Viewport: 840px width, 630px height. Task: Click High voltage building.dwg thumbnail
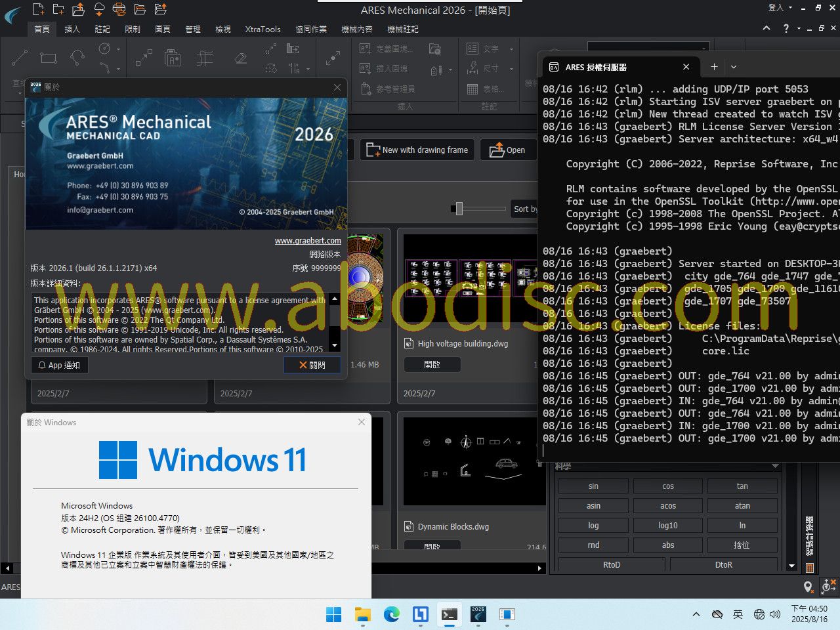(x=471, y=278)
